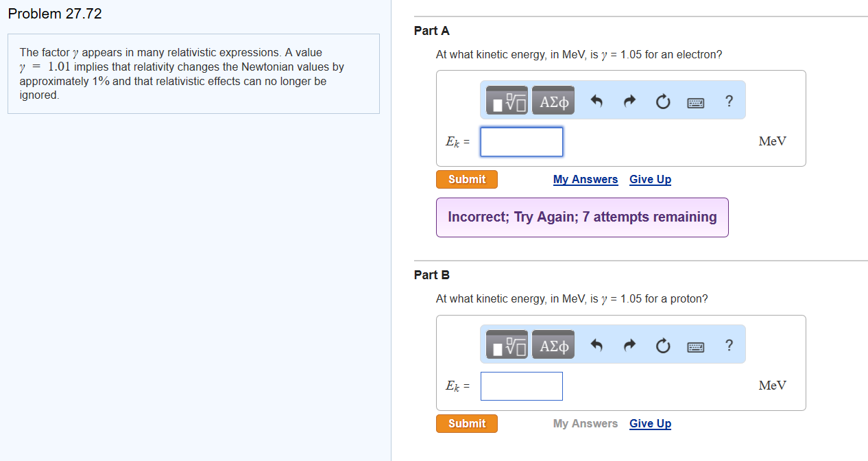Open the Greek symbols palette in Part B
Screen dimensions: 868x461
[x=553, y=344]
